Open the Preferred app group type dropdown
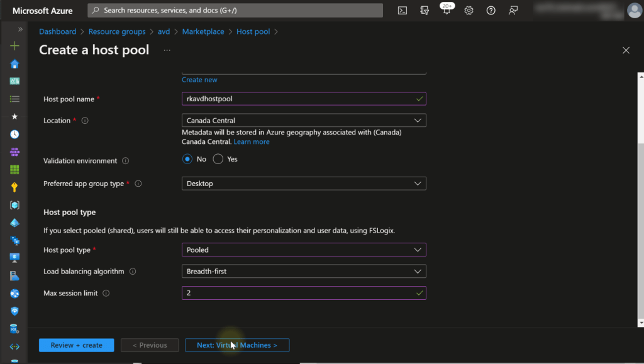Screen dimensions: 644x364 [x=303, y=184]
